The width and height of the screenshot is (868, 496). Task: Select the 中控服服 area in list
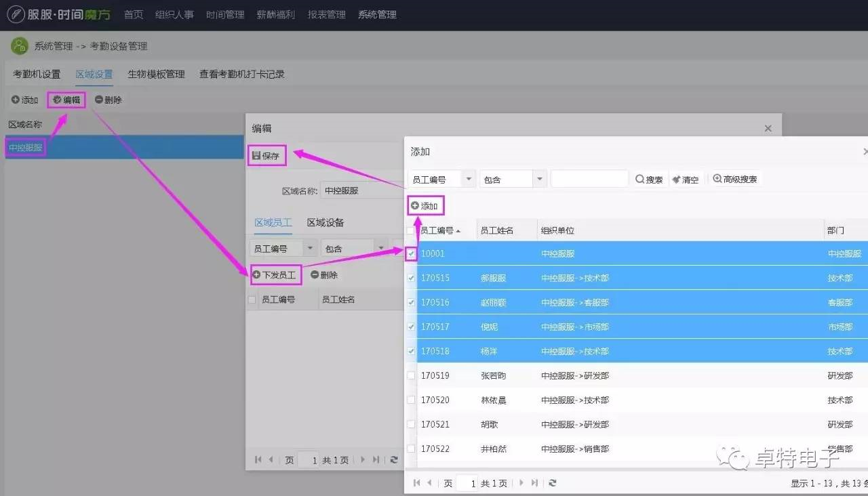[26, 147]
